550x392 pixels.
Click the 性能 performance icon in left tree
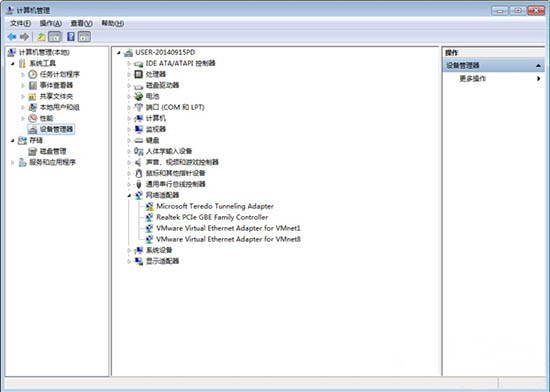(33, 118)
